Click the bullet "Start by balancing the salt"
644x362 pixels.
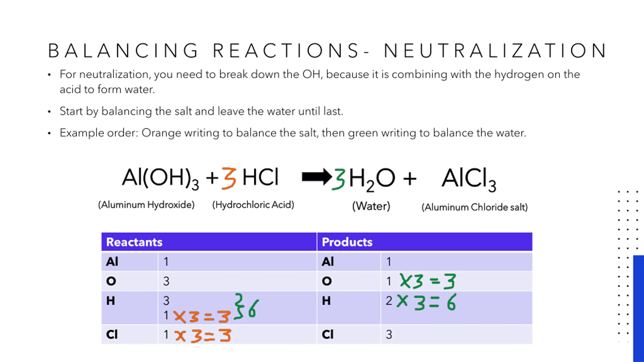pyautogui.click(x=201, y=111)
